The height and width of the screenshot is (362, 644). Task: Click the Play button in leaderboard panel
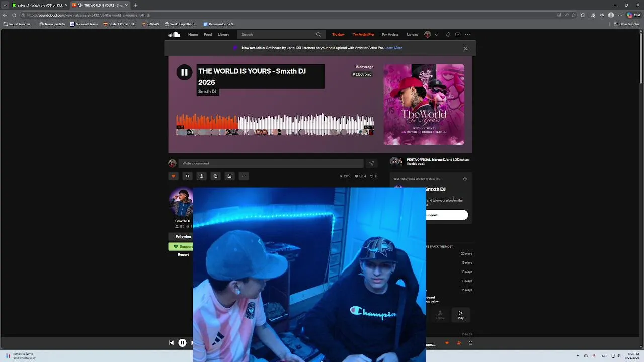click(x=460, y=315)
